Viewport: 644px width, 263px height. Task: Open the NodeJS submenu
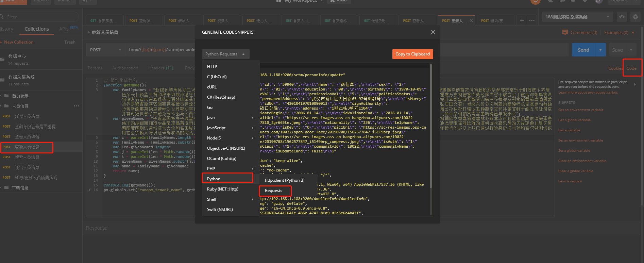231,138
